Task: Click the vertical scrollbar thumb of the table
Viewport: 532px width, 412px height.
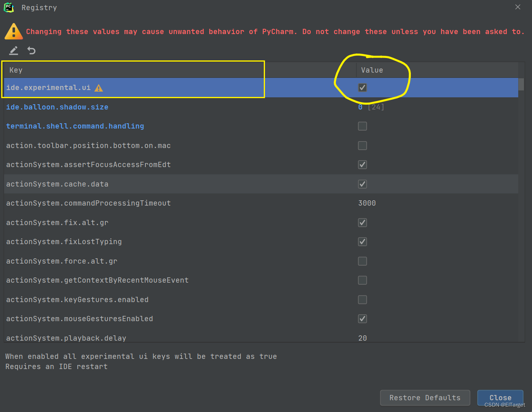Action: (521, 84)
